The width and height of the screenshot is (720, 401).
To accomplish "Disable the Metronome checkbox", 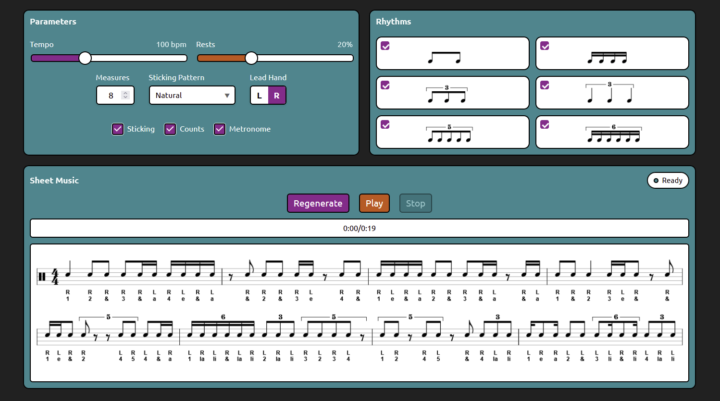I will tap(219, 129).
